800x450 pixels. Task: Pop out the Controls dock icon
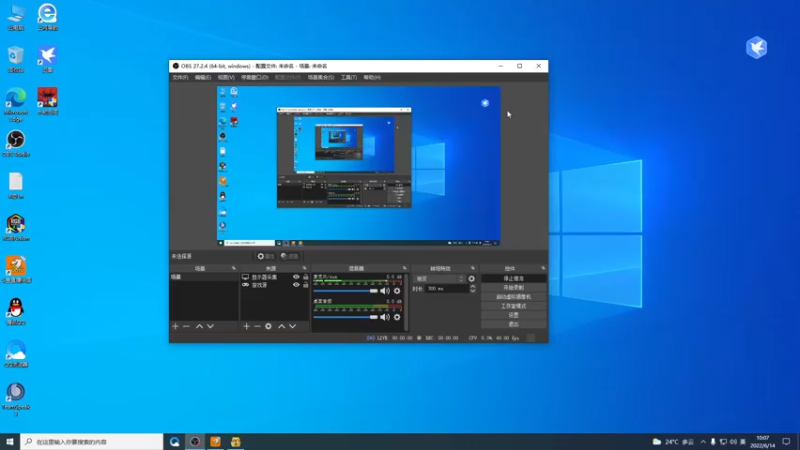click(543, 268)
